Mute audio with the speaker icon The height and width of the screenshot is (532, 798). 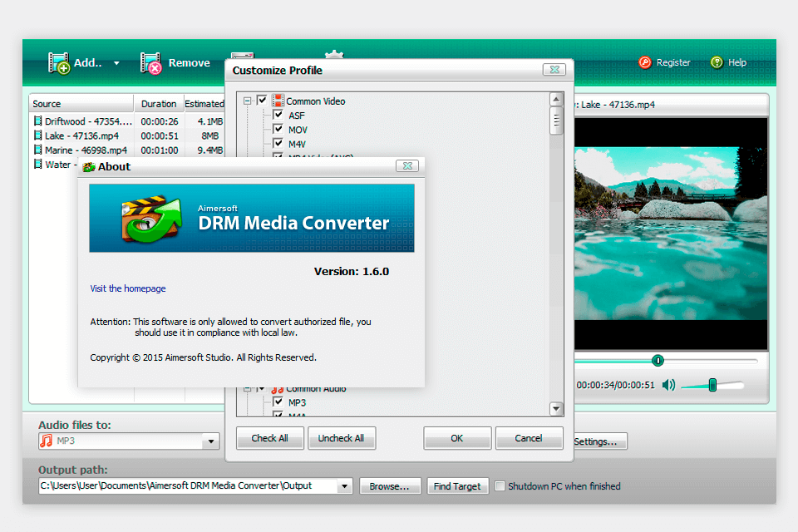(667, 386)
